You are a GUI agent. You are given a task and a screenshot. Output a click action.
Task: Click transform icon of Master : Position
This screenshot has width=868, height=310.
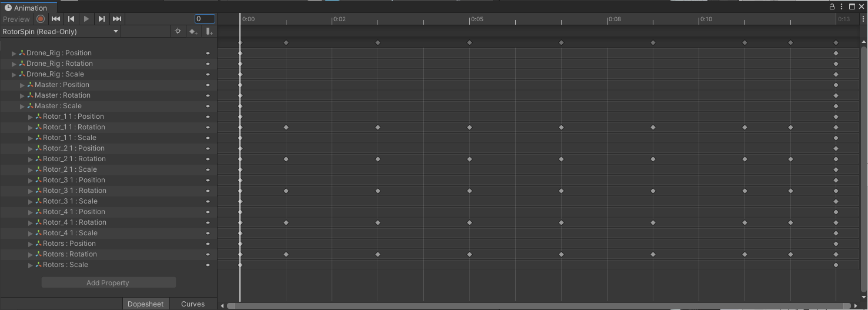click(30, 85)
